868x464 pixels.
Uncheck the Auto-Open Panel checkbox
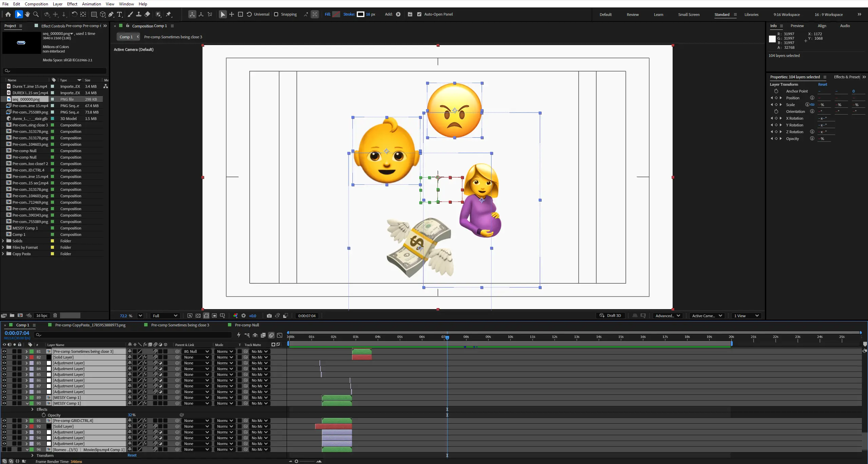click(419, 14)
